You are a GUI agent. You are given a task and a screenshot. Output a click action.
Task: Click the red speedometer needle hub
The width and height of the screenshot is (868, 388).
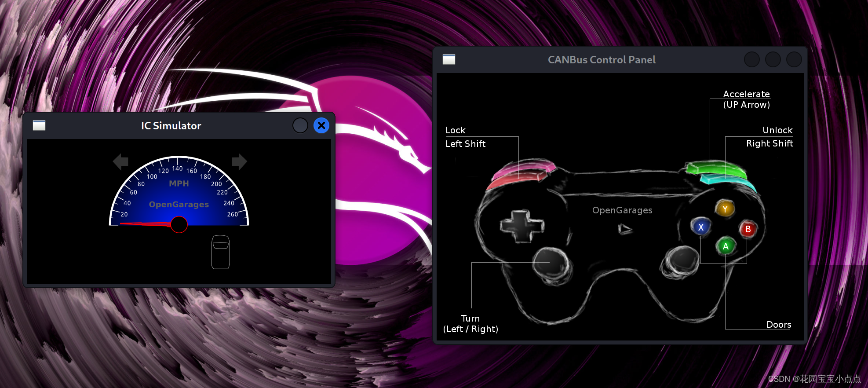tap(179, 224)
